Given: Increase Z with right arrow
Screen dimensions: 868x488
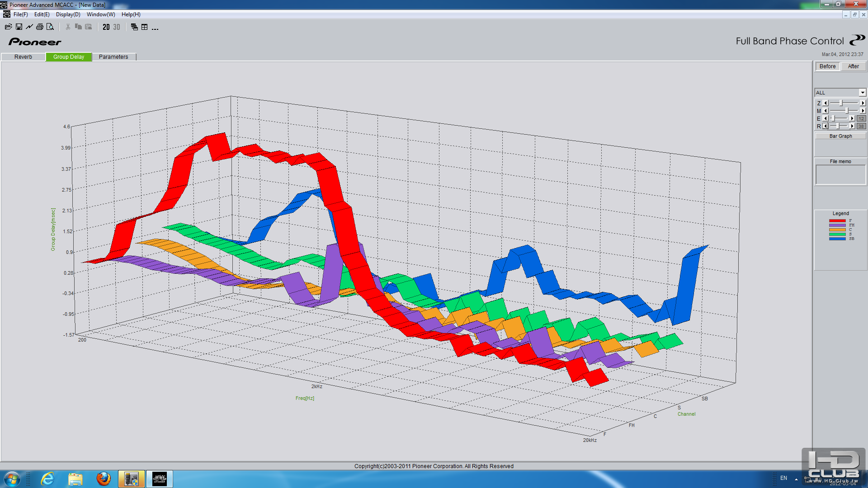Looking at the screenshot, I should coord(863,103).
